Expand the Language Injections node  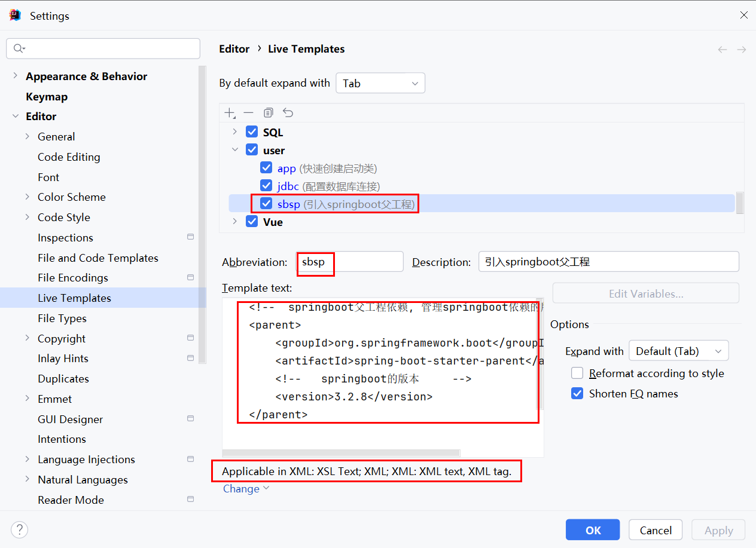click(x=28, y=459)
